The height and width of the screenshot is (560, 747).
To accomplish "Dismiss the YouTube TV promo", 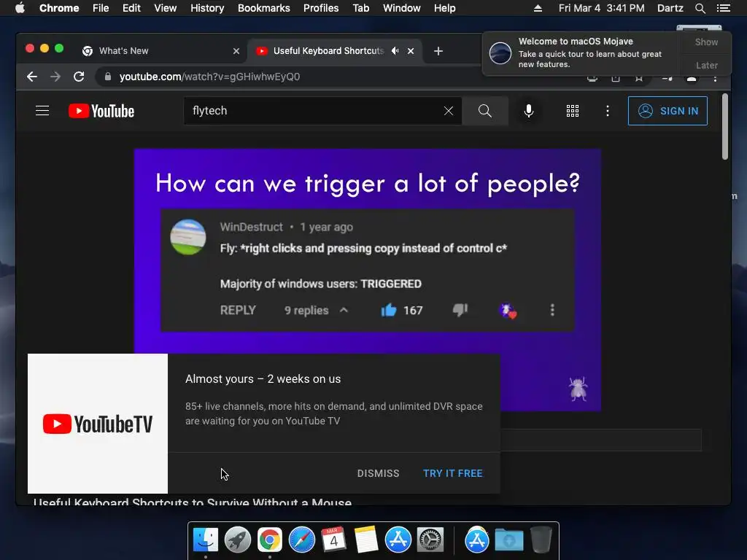I will click(x=379, y=473).
